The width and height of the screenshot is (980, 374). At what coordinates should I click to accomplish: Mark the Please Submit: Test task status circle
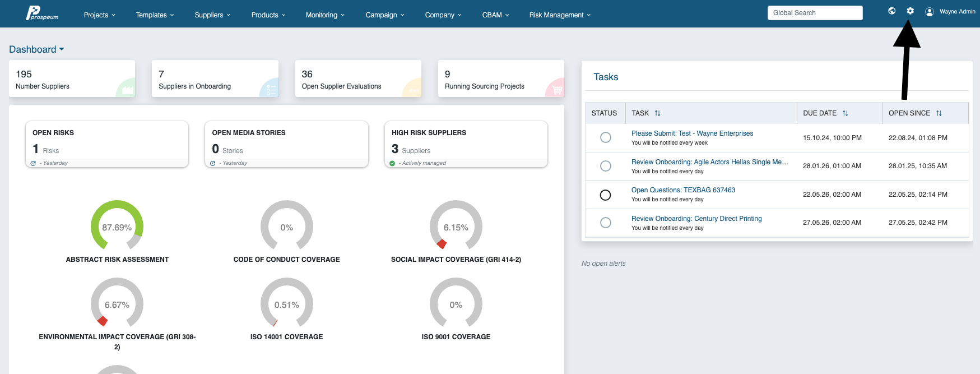click(x=606, y=137)
